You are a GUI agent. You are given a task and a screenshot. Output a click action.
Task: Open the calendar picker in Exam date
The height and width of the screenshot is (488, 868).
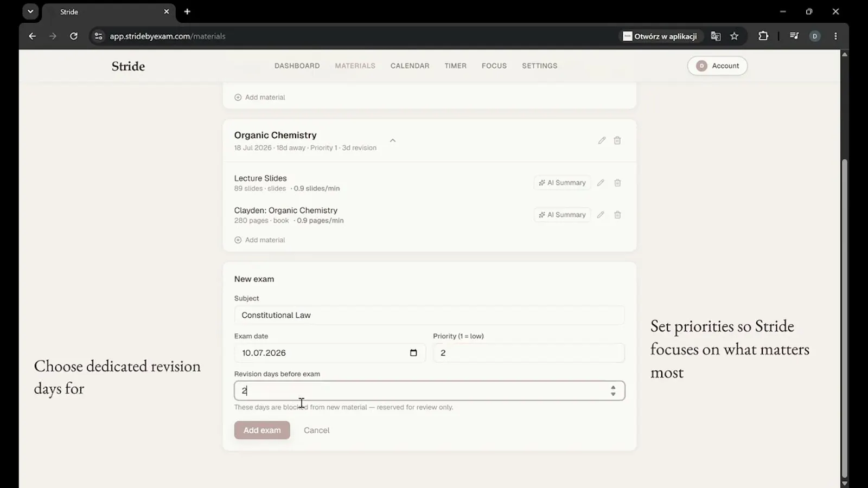tap(413, 353)
